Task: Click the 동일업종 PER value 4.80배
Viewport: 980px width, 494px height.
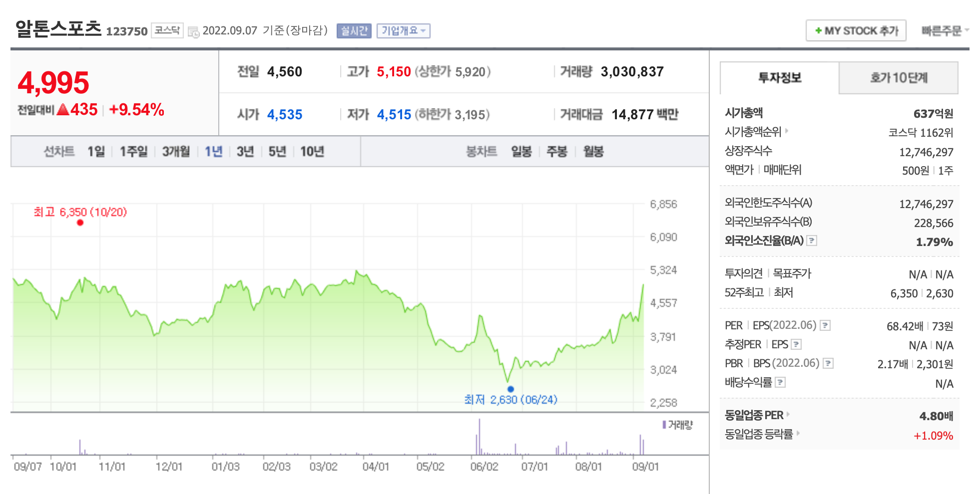Action: tap(936, 416)
